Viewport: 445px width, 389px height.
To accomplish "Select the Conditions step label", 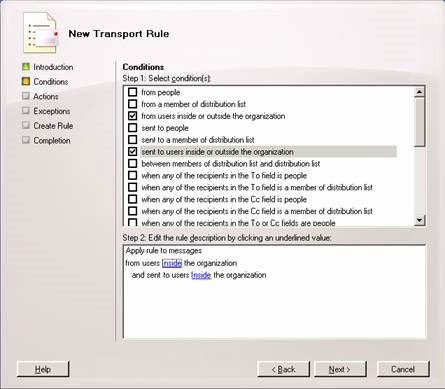I will [51, 82].
